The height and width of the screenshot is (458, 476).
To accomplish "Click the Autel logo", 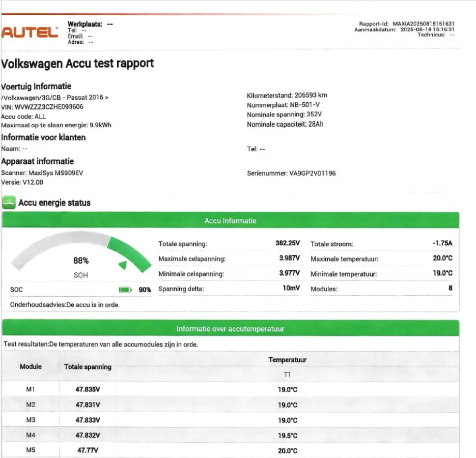I will [x=30, y=33].
